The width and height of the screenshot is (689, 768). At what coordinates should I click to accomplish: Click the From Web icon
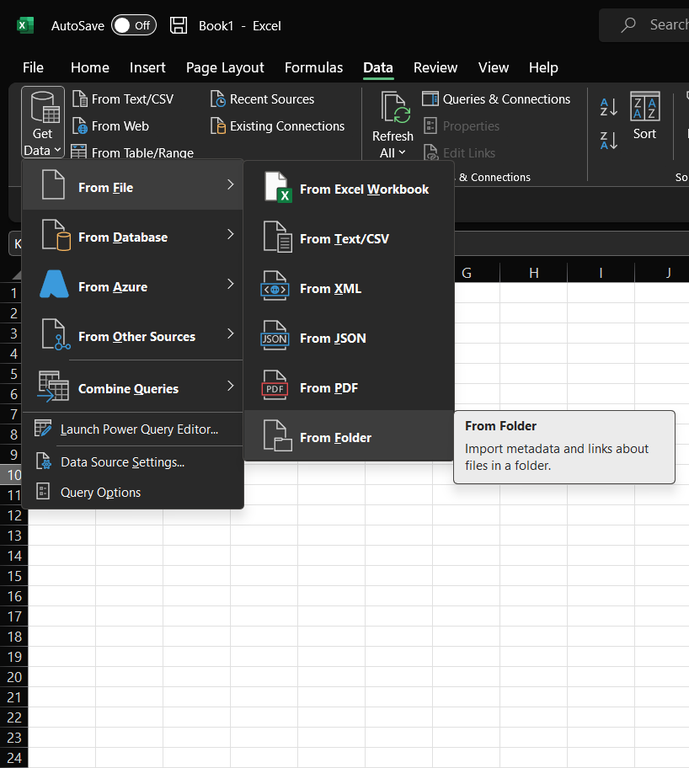pyautogui.click(x=80, y=127)
